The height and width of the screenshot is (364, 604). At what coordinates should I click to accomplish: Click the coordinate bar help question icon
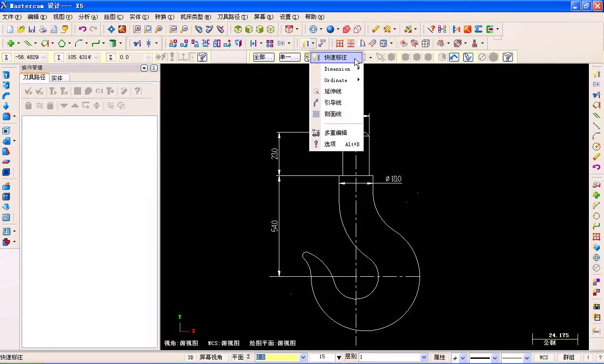(202, 57)
